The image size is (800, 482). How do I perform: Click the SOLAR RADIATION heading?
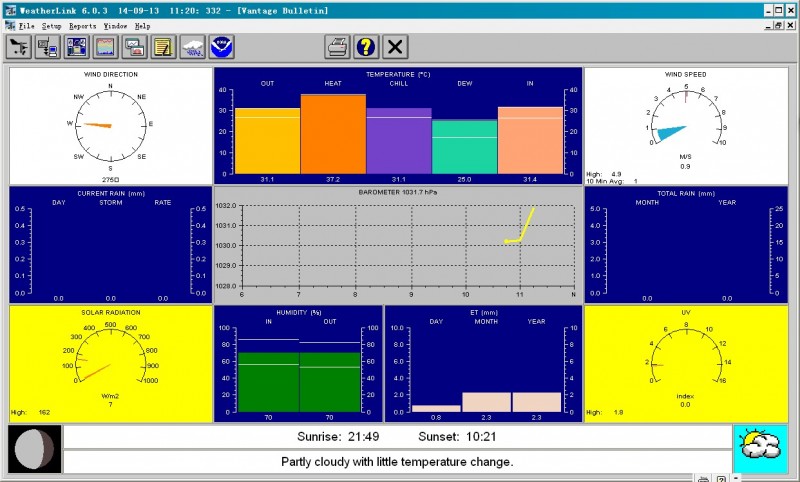point(111,312)
